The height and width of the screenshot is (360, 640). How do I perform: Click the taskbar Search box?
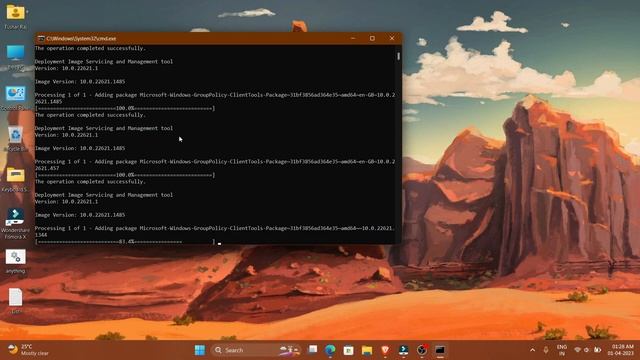[x=256, y=350]
